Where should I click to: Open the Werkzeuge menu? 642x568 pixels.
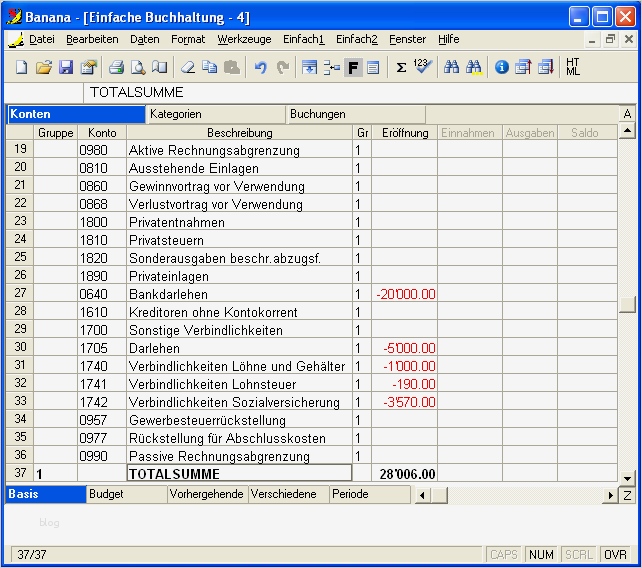[244, 39]
